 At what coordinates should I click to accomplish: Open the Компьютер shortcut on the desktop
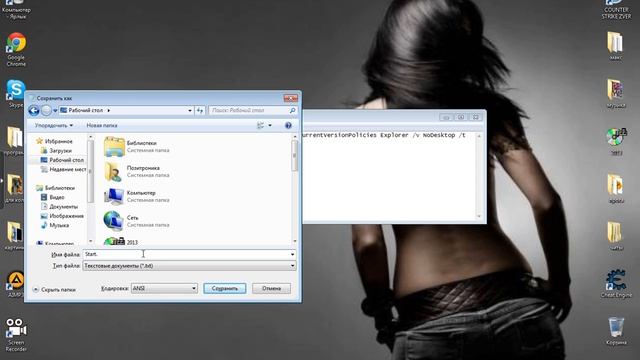16,10
